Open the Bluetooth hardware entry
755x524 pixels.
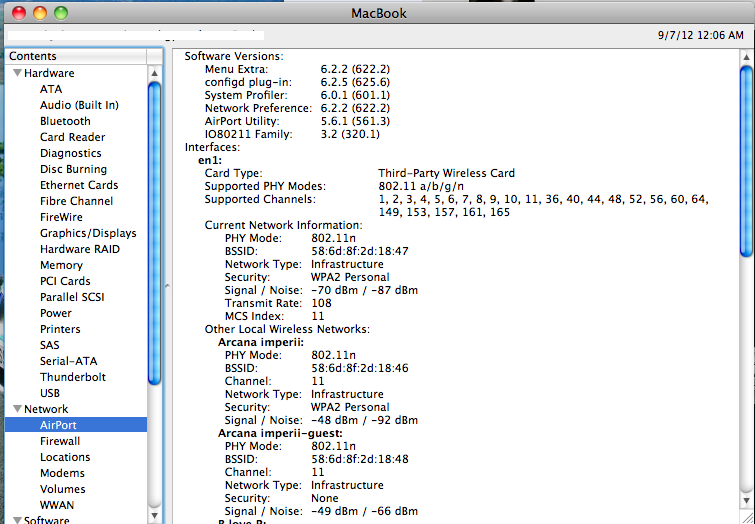point(65,121)
